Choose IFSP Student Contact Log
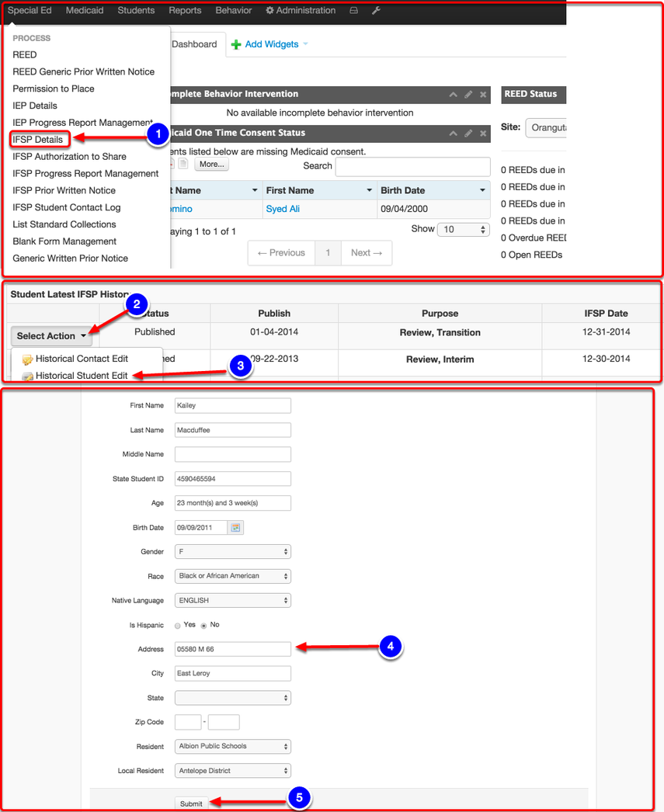 [66, 208]
